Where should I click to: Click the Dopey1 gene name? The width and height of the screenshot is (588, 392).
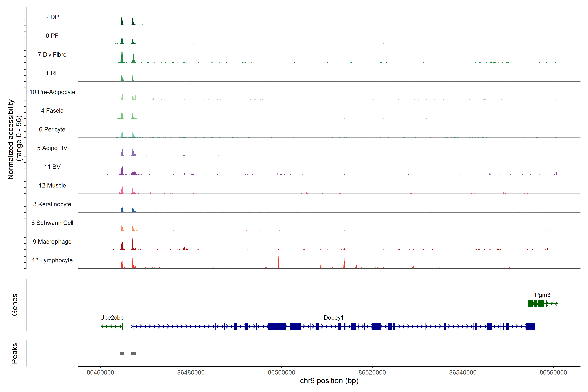click(x=334, y=318)
